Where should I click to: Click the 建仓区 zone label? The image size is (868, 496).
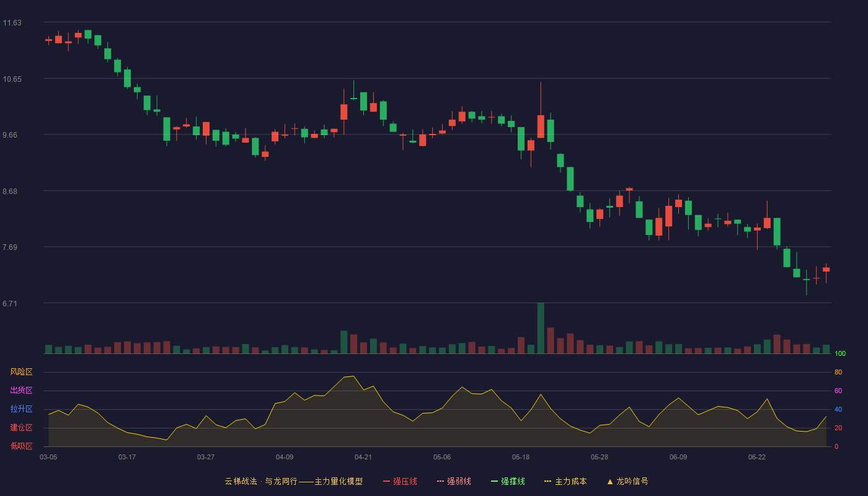click(21, 428)
